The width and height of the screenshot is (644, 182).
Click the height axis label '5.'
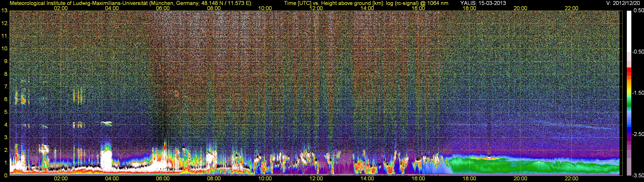pos(6,112)
